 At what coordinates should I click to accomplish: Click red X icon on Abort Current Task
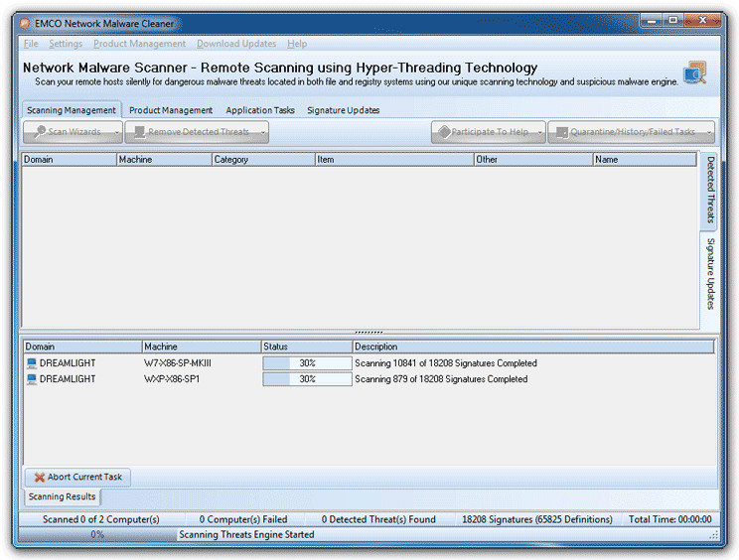40,478
